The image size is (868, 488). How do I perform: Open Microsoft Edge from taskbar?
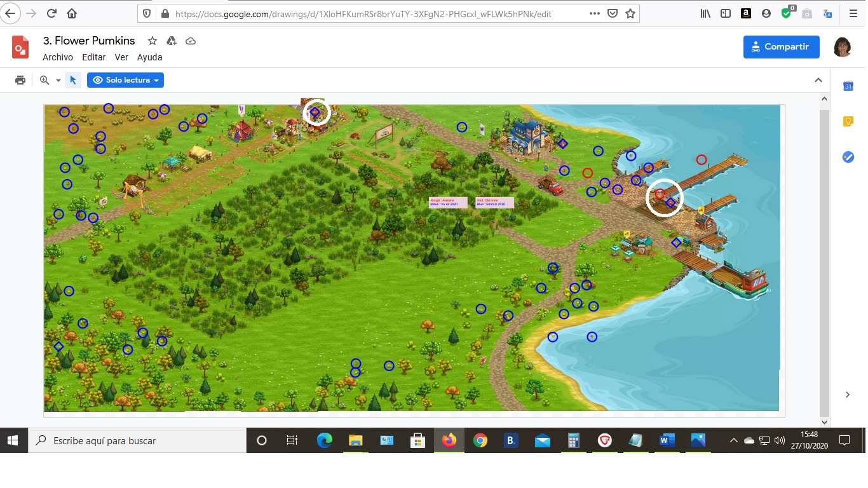pos(324,440)
